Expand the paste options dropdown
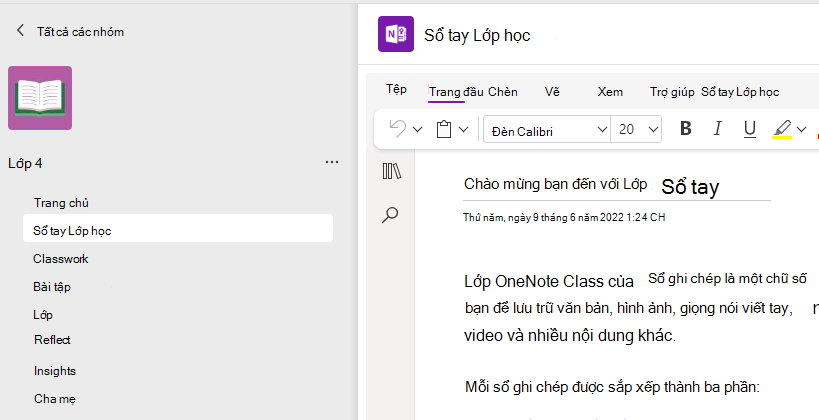Image resolution: width=819 pixels, height=420 pixels. coord(463,129)
